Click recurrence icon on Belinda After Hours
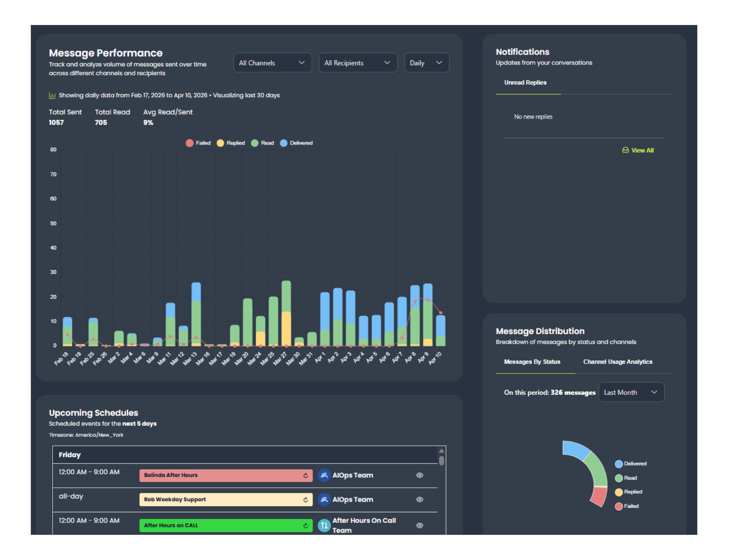 coord(305,475)
